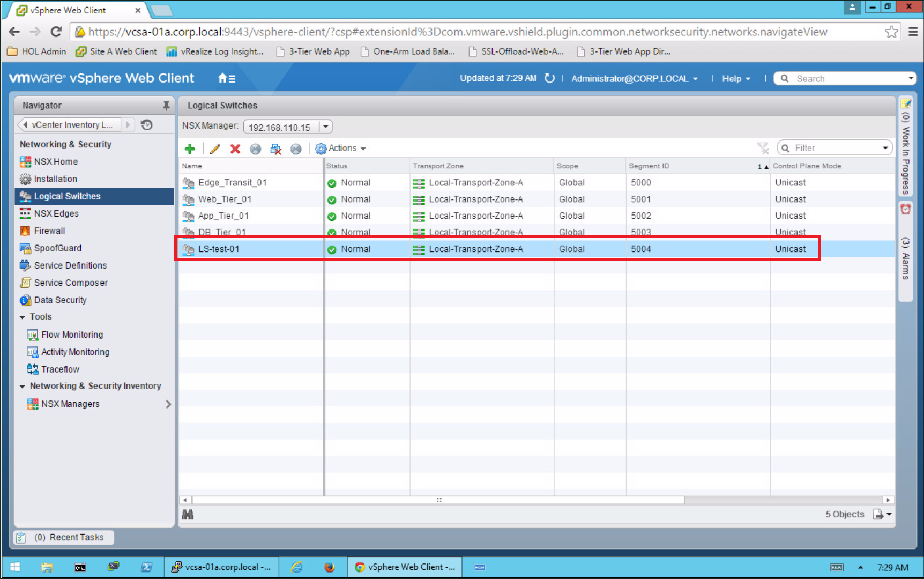924x579 pixels.
Task: Open the Administrator@CORP.LOCAL user menu
Action: 635,78
